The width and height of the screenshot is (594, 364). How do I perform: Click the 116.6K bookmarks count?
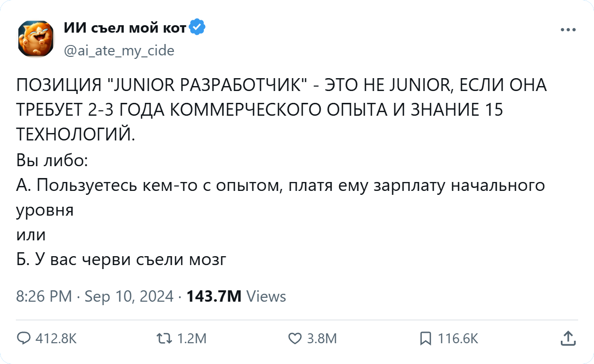(x=458, y=339)
